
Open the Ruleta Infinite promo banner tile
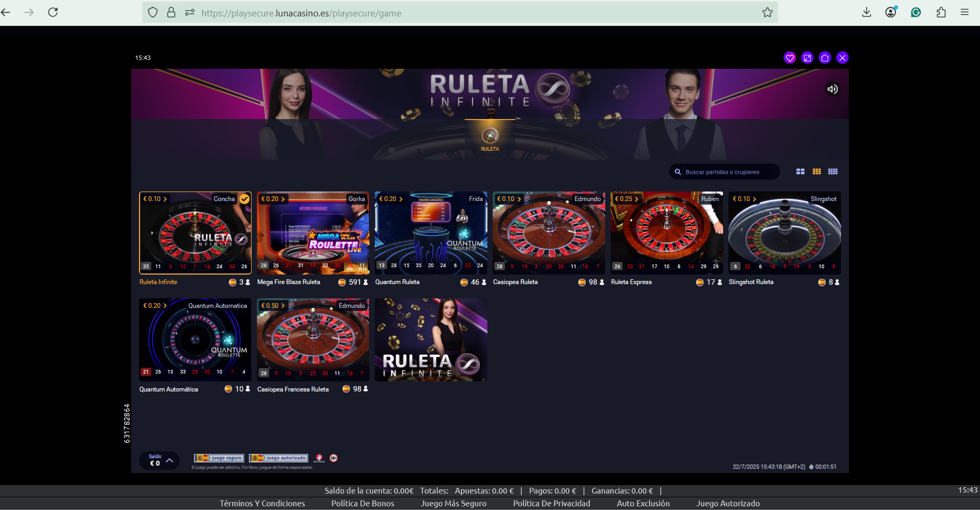(431, 340)
